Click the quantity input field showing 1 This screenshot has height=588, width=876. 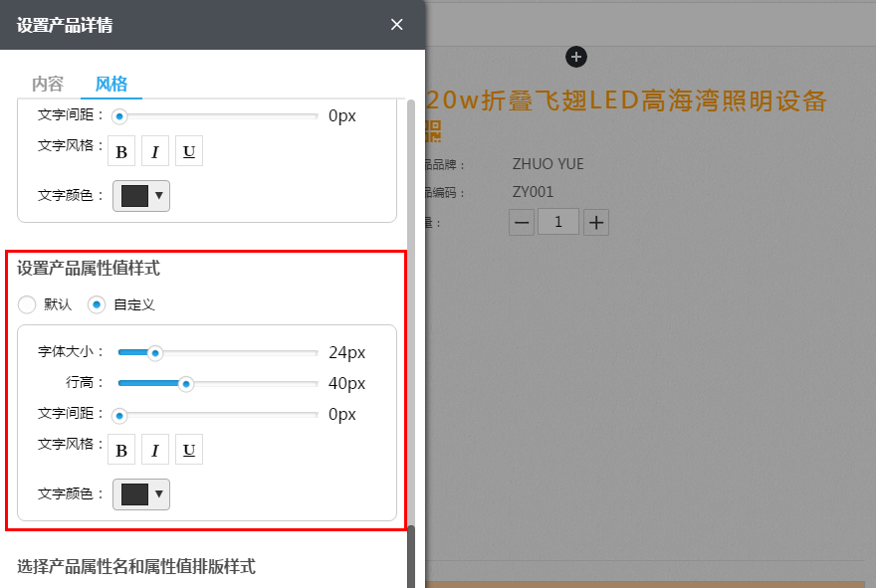point(557,221)
